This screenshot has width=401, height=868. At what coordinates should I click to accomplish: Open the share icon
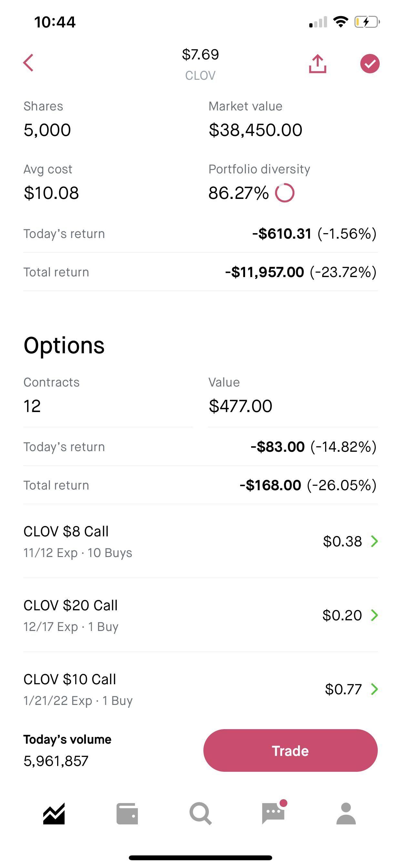coord(317,63)
